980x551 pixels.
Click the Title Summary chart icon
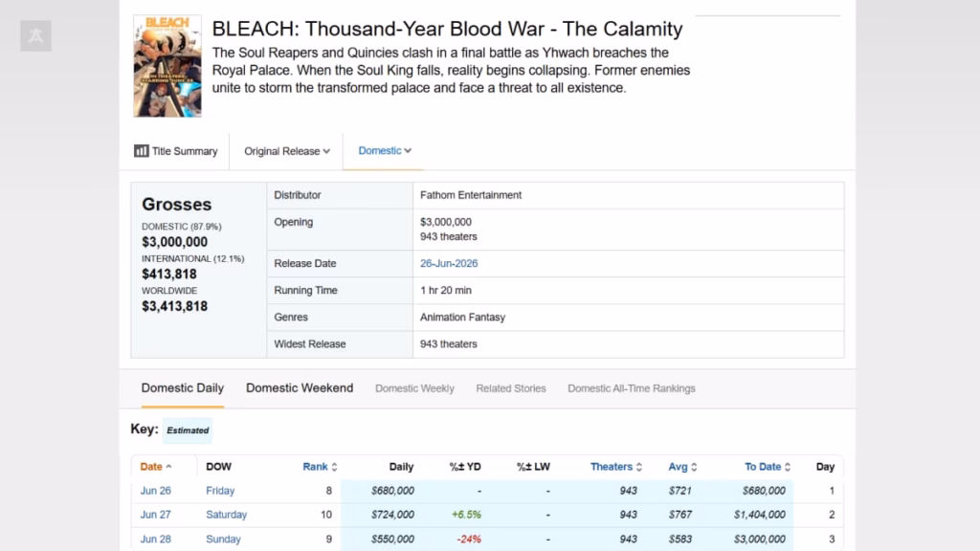point(142,151)
